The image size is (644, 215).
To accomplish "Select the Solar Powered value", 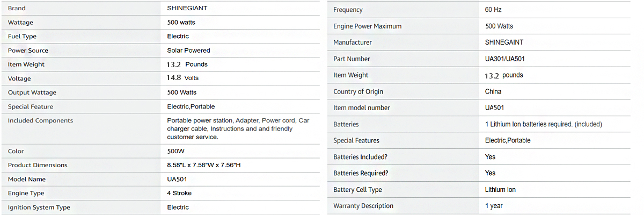I will pos(188,51).
